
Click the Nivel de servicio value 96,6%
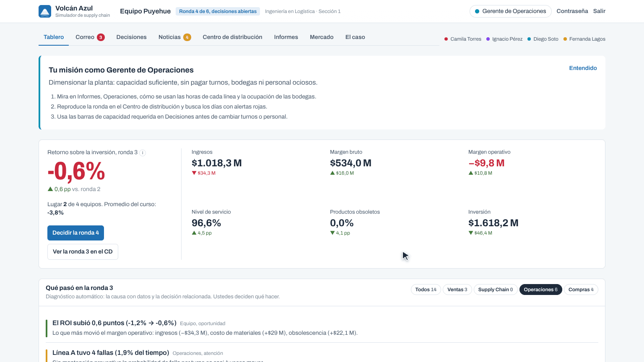pos(206,223)
